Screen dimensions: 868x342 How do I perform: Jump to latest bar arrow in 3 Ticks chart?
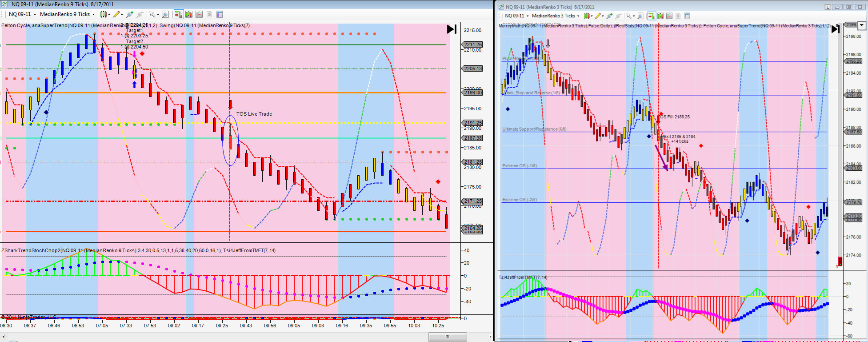click(x=836, y=29)
